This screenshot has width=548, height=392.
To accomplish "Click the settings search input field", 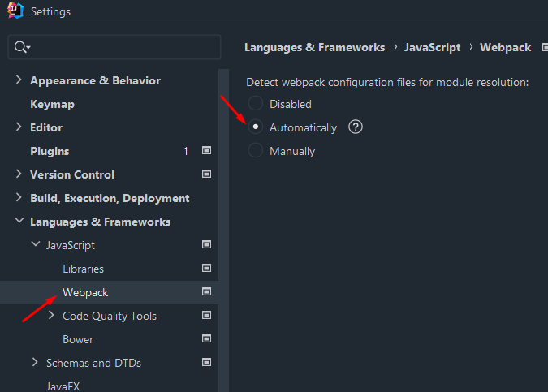I will click(114, 47).
